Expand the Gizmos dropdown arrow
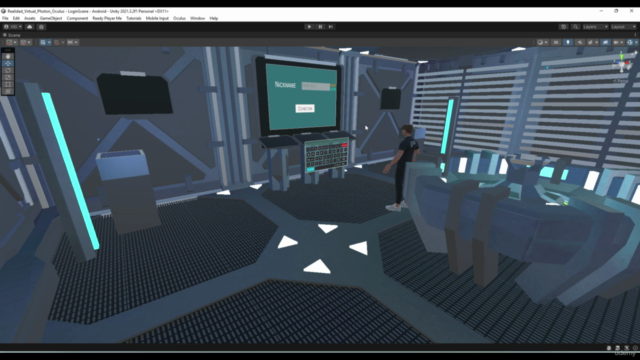 tap(636, 42)
